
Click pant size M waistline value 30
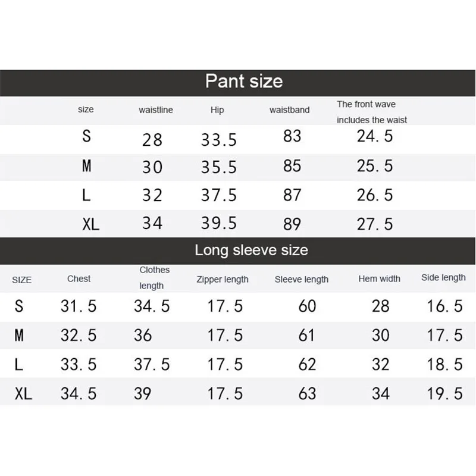click(x=152, y=167)
